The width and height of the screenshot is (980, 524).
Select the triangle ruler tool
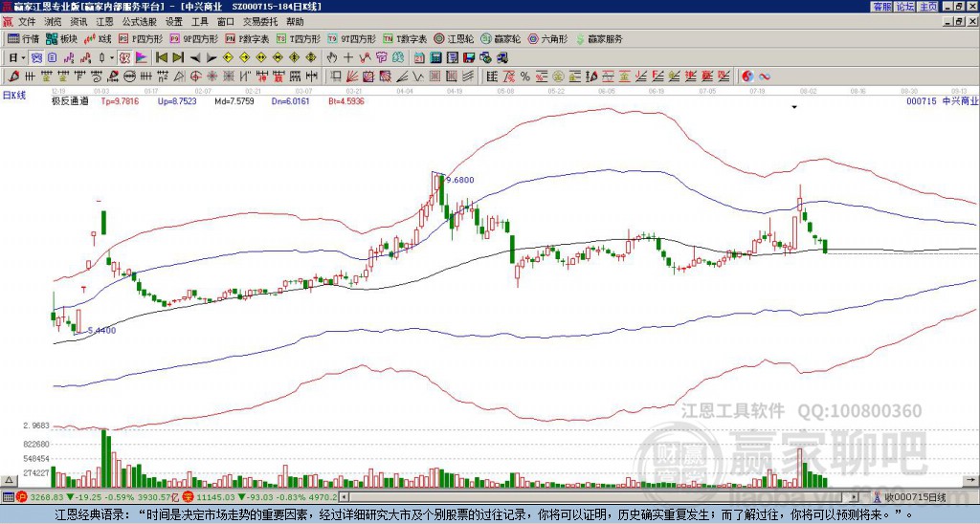pos(179,76)
